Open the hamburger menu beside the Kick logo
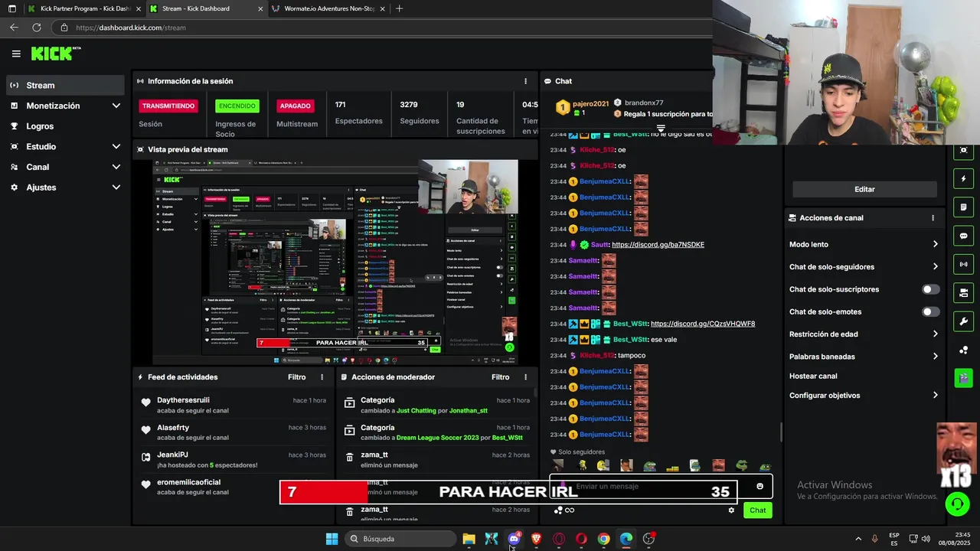The height and width of the screenshot is (551, 980). tap(16, 54)
